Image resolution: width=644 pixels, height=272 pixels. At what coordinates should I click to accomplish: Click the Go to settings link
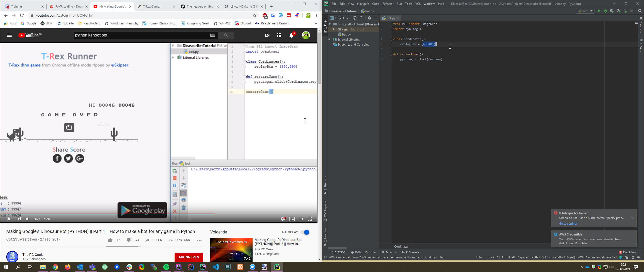coord(568,224)
